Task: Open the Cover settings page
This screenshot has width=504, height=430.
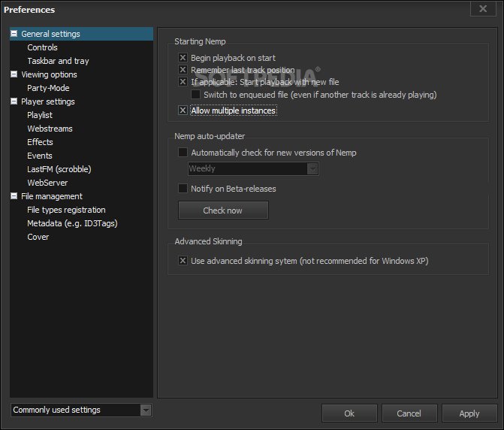Action: point(38,237)
